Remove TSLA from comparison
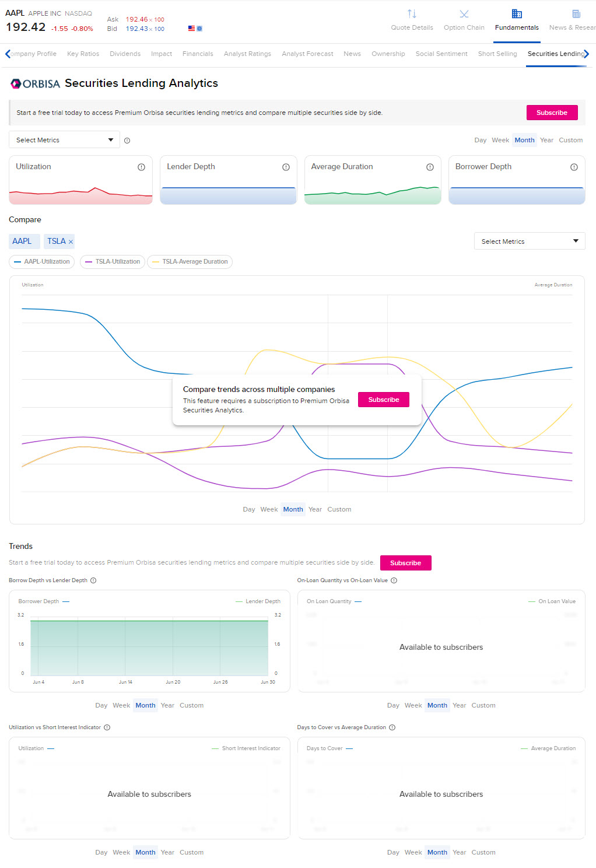Screen dimensions: 596x868 click(x=71, y=242)
